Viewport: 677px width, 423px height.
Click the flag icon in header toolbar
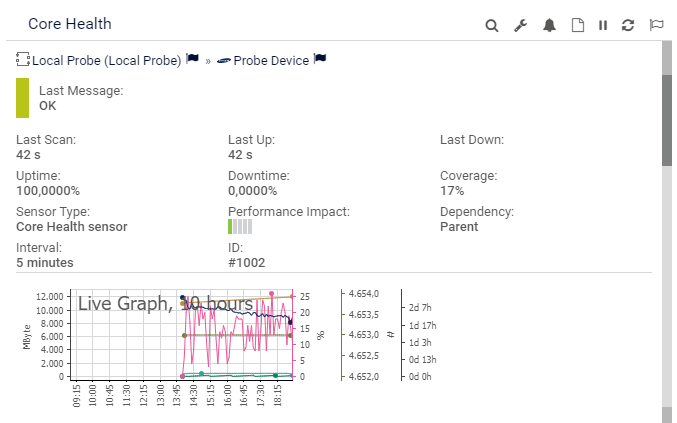pyautogui.click(x=656, y=25)
